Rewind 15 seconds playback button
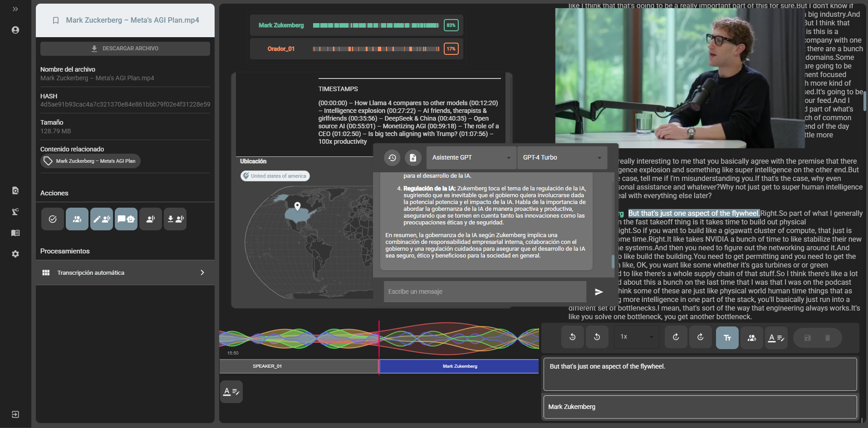This screenshot has width=868, height=428. (573, 337)
